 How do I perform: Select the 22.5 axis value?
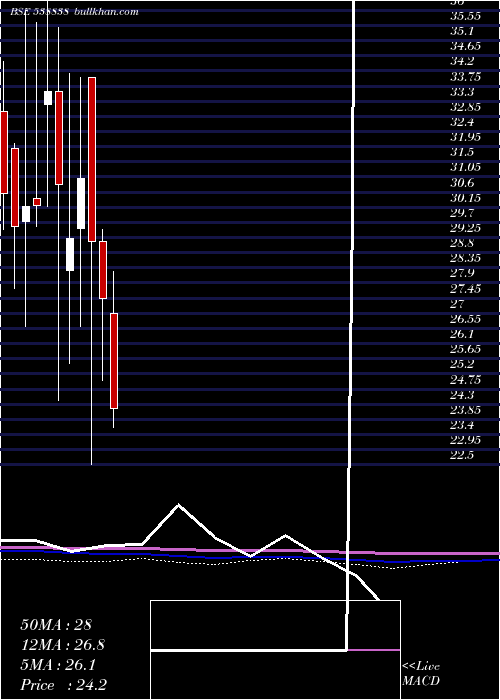coord(462,455)
